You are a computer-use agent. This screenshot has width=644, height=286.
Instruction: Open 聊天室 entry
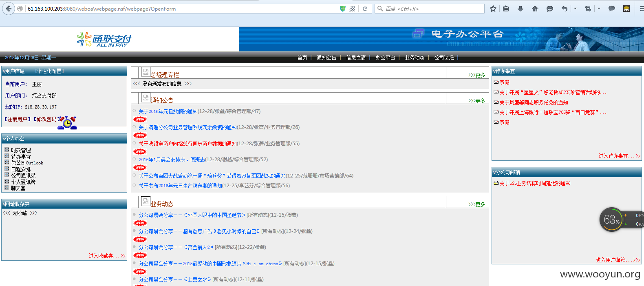point(18,188)
